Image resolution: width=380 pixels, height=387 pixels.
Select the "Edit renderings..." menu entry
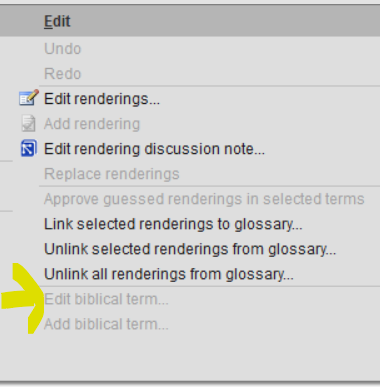point(102,99)
